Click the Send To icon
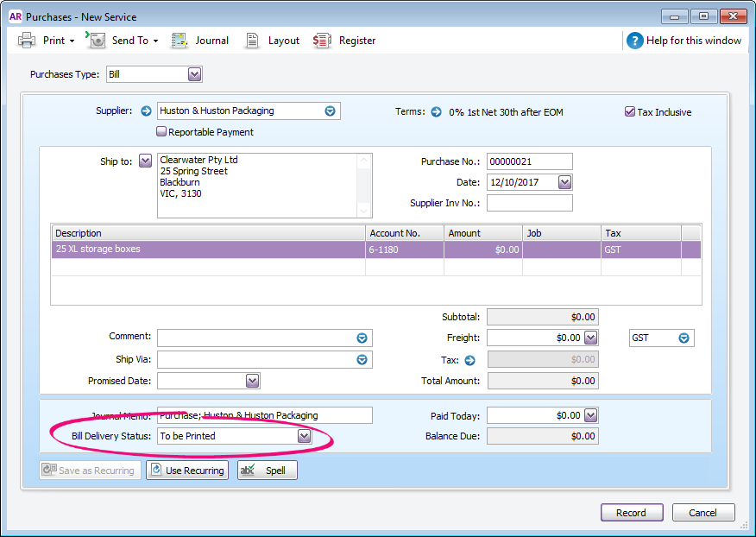This screenshot has width=756, height=537. pos(97,41)
